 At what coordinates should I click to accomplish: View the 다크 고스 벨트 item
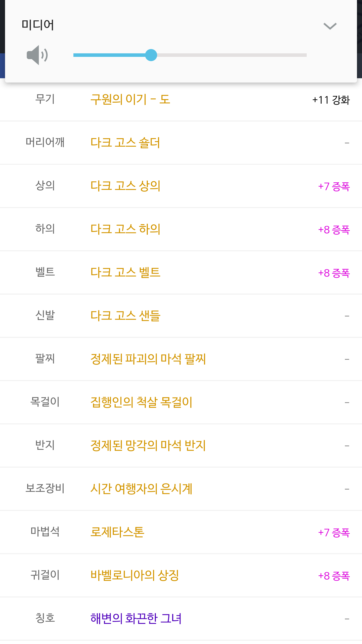[125, 272]
